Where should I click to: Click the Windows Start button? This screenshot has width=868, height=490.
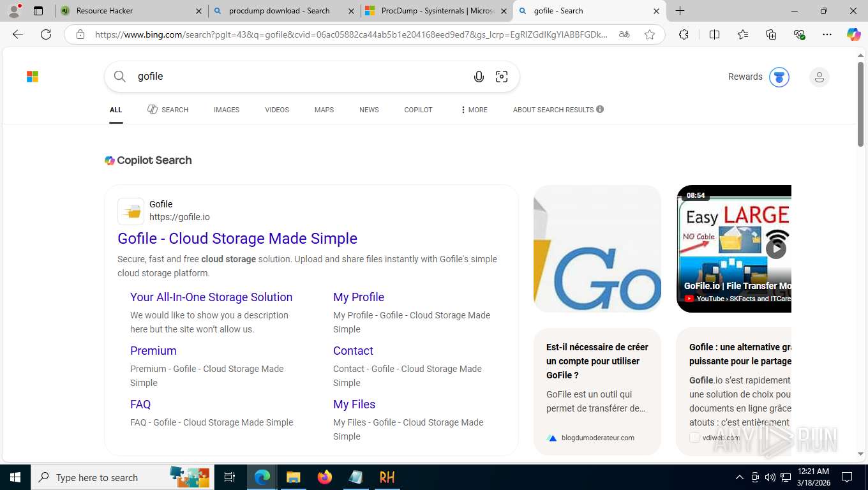click(15, 477)
